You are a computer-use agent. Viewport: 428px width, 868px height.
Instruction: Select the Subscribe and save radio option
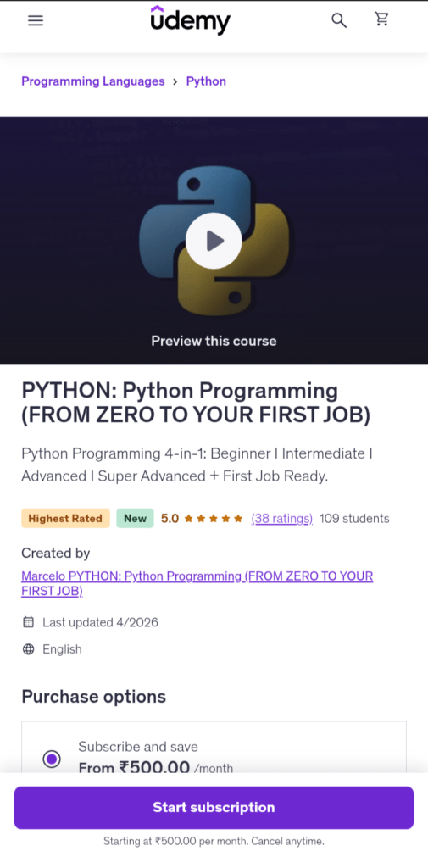tap(52, 759)
